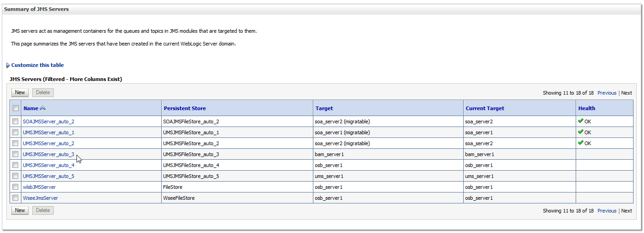Image resolution: width=644 pixels, height=233 pixels.
Task: Click soa_server1 (migratable) target cell
Action: [x=342, y=132]
